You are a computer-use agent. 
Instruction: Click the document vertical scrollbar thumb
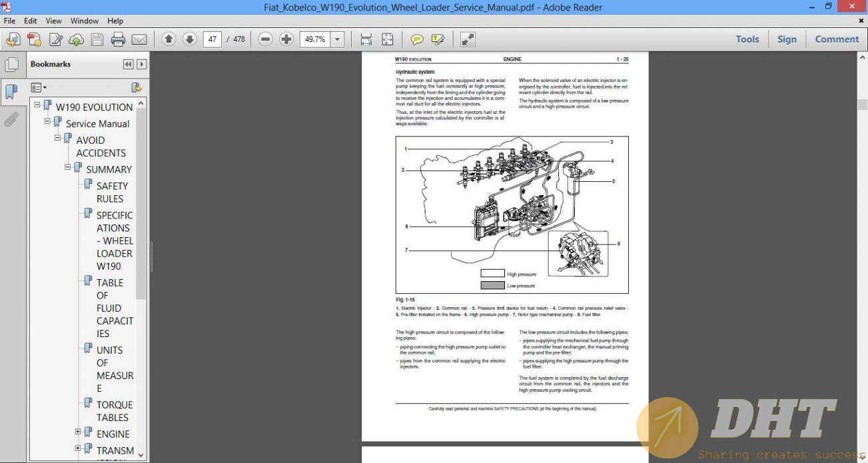863,105
